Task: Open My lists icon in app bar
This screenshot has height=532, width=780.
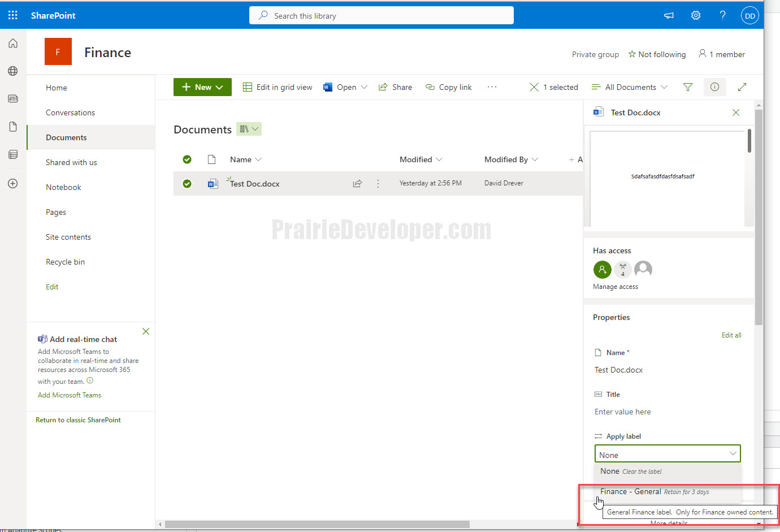Action: pyautogui.click(x=13, y=154)
